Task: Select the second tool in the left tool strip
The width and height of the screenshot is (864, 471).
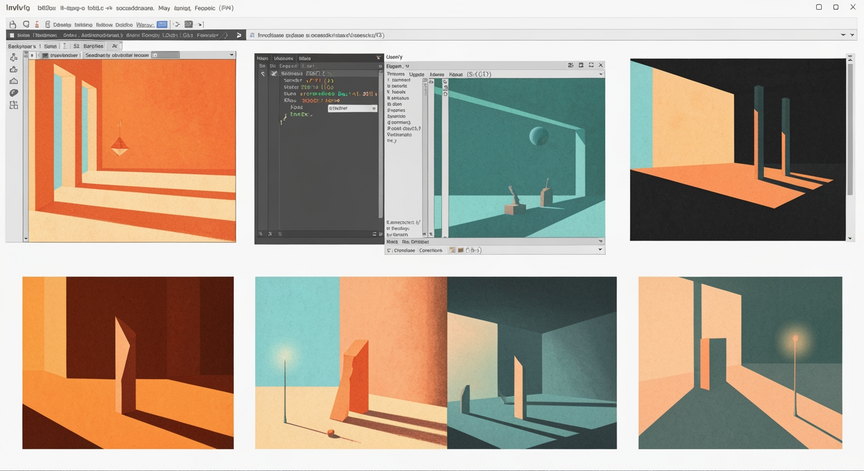Action: 14,69
